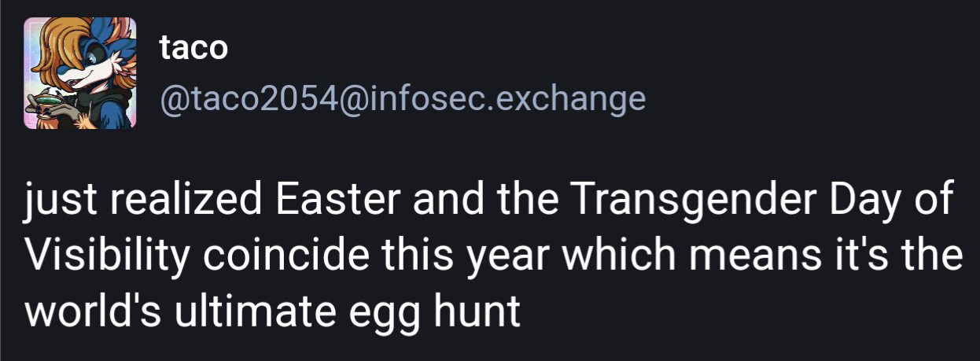Screen dimensions: 980x361
Task: Open taco's profile avatar image
Action: tap(79, 73)
